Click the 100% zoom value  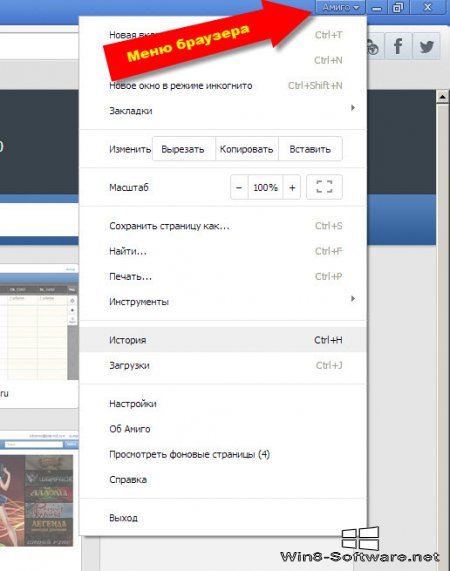[x=265, y=187]
